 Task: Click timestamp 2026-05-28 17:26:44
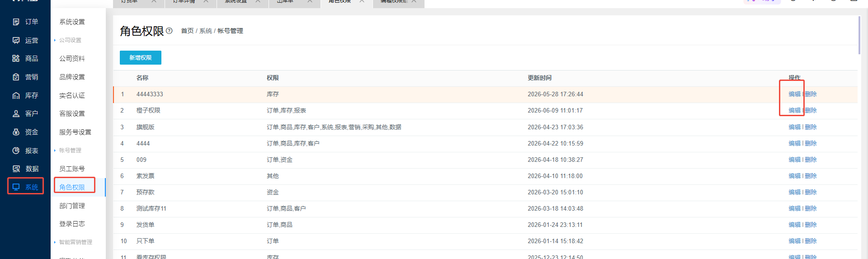[x=555, y=94]
